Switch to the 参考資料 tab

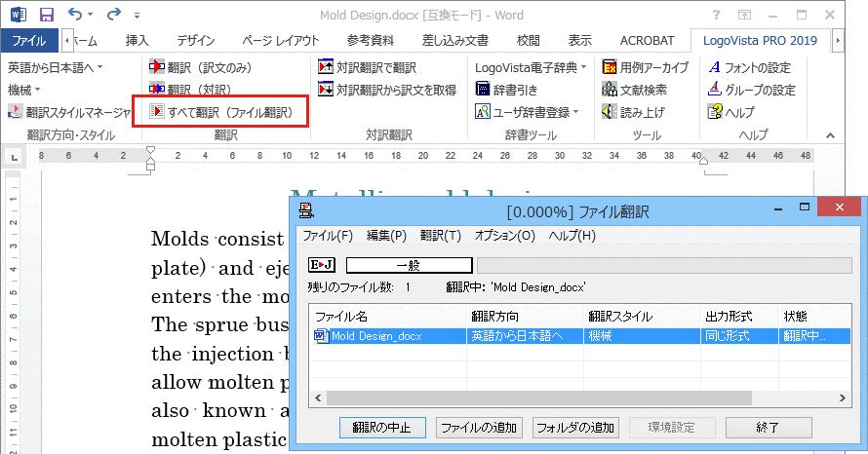(x=370, y=40)
